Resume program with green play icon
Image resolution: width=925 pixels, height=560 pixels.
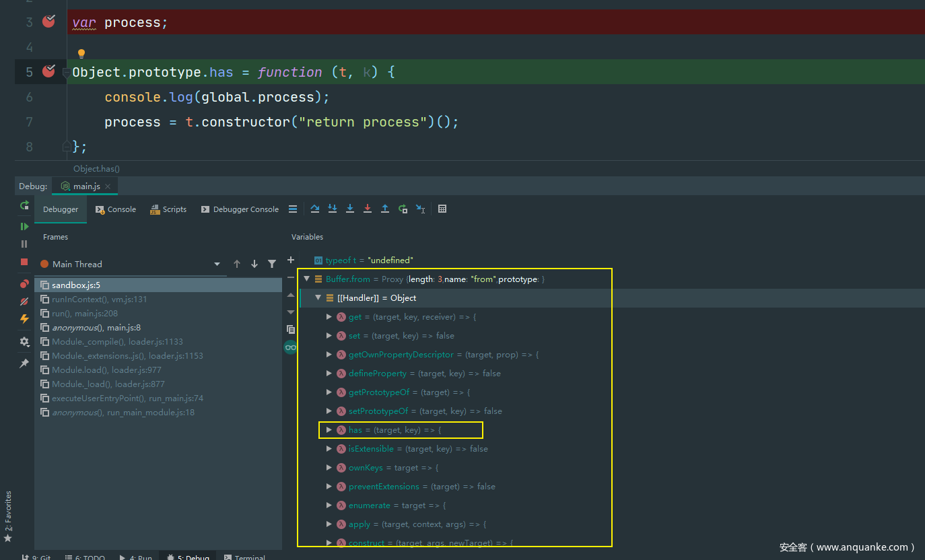pos(24,226)
